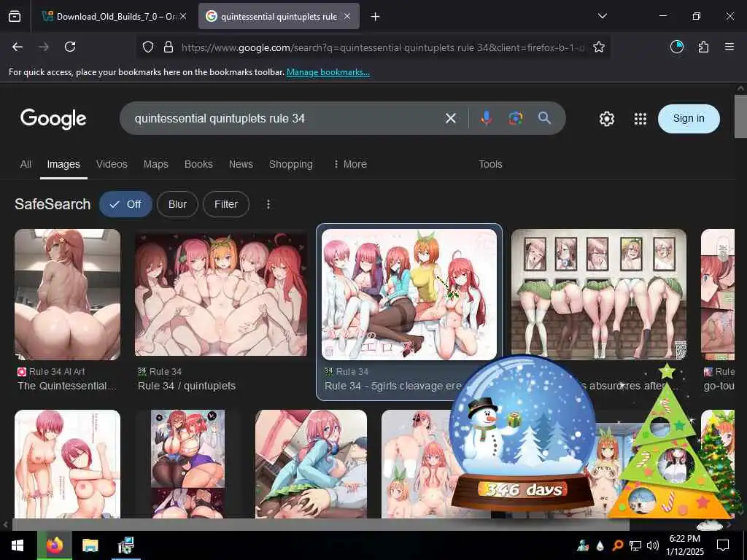Screen dimensions: 747x560
Task: Switch to the Shopping tab
Action: click(x=290, y=164)
